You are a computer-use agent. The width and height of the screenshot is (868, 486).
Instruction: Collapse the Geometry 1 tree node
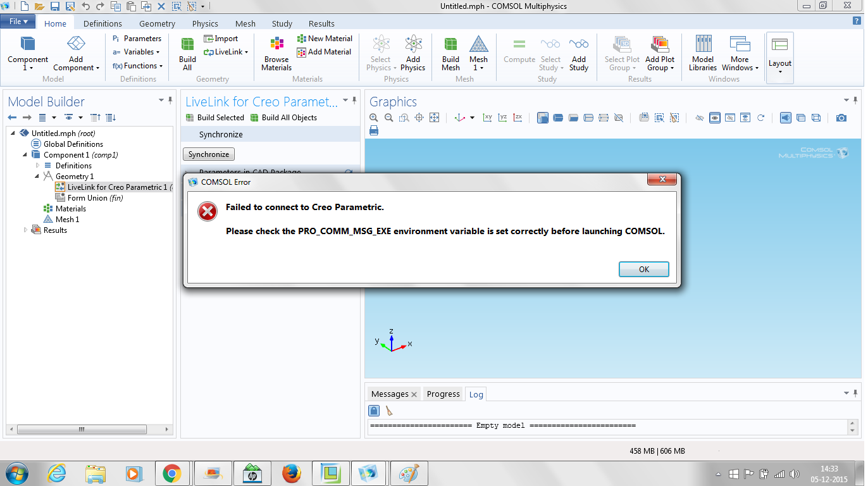pyautogui.click(x=37, y=177)
